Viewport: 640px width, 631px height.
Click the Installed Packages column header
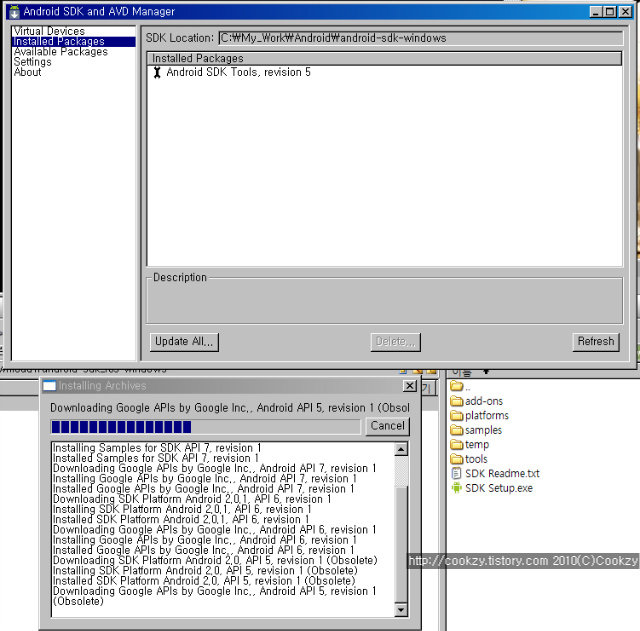[x=384, y=58]
